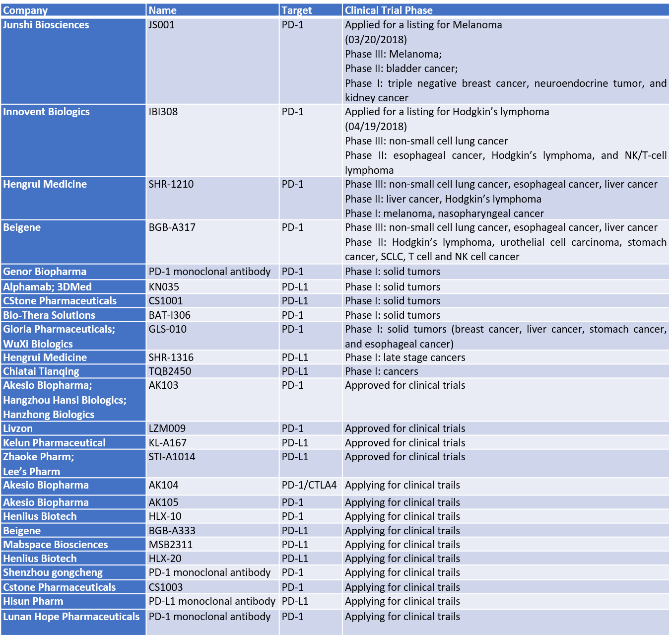The image size is (672, 637).
Task: Select the Phase II: bladder cancer line
Action: (402, 69)
